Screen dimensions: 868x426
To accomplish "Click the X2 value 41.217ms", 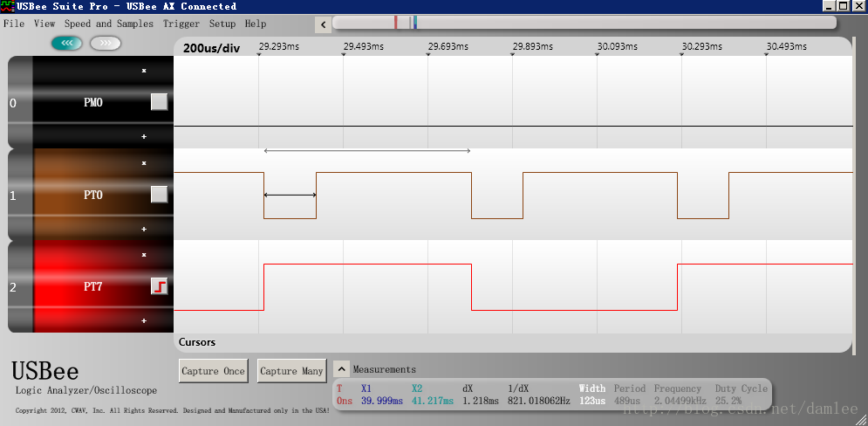I will tap(433, 401).
